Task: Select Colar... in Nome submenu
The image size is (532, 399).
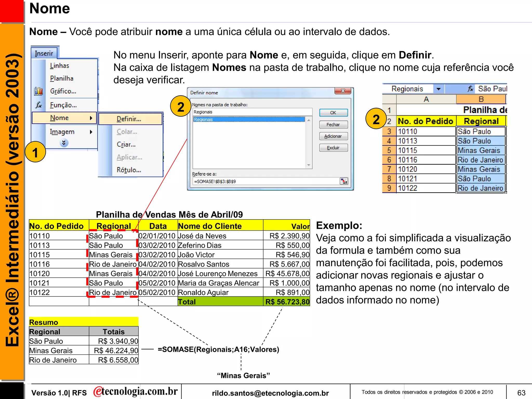Action: point(127,132)
